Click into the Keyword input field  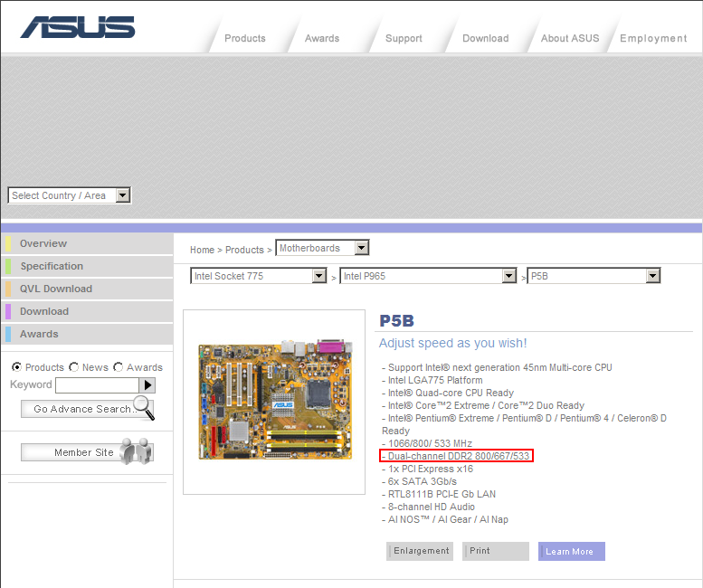[98, 385]
